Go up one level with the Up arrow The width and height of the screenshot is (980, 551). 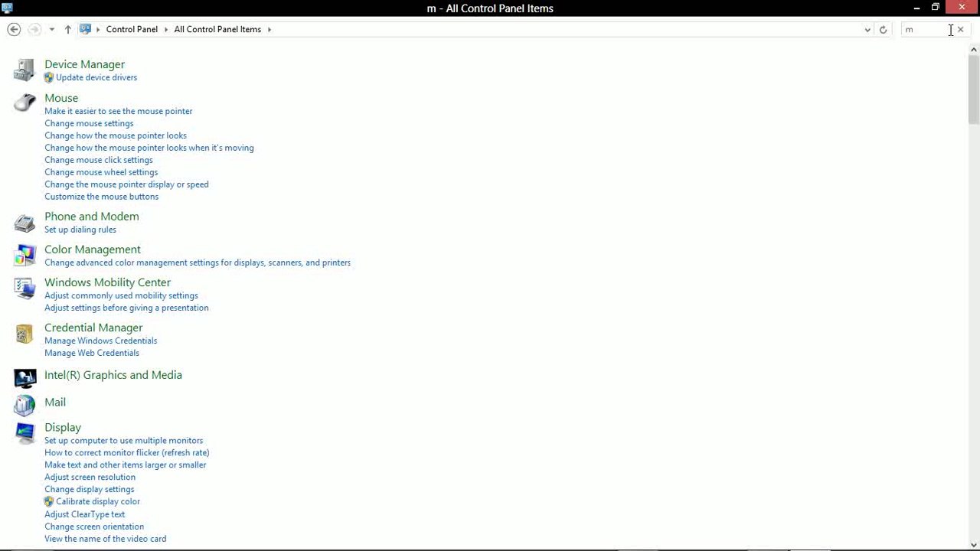[x=67, y=29]
